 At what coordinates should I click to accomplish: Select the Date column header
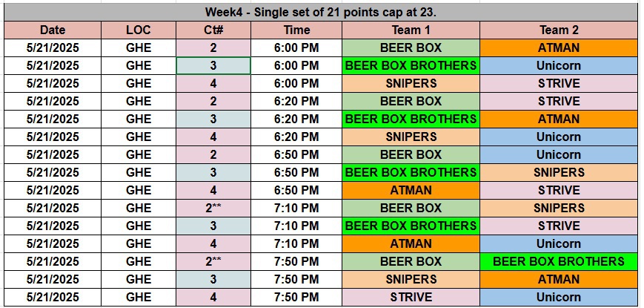(x=53, y=30)
